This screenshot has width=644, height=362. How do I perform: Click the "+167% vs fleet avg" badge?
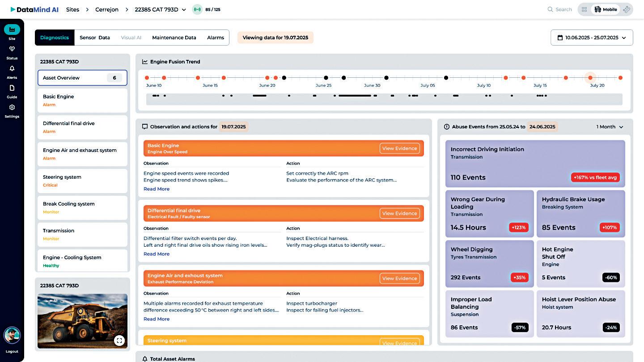point(595,177)
